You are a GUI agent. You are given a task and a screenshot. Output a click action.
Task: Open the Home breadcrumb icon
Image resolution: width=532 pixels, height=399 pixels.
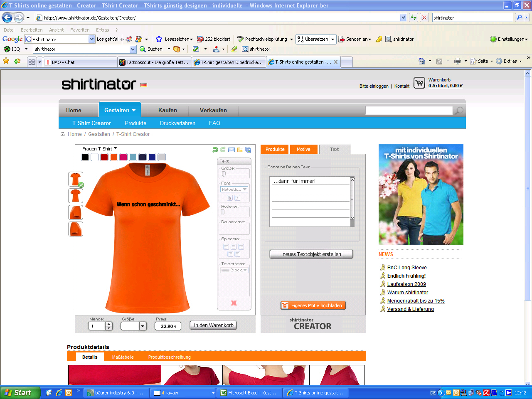coord(63,134)
